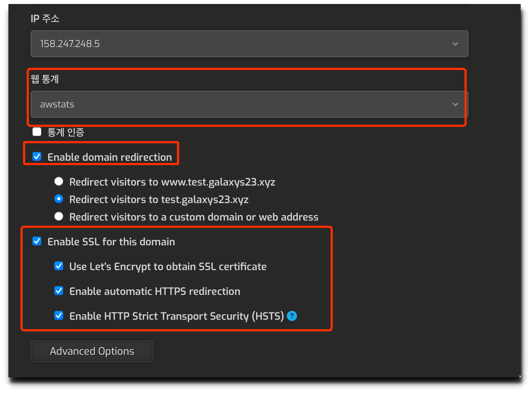532x393 pixels.
Task: Disable automatic HTTPS redirection checkbox
Action: pyautogui.click(x=59, y=291)
